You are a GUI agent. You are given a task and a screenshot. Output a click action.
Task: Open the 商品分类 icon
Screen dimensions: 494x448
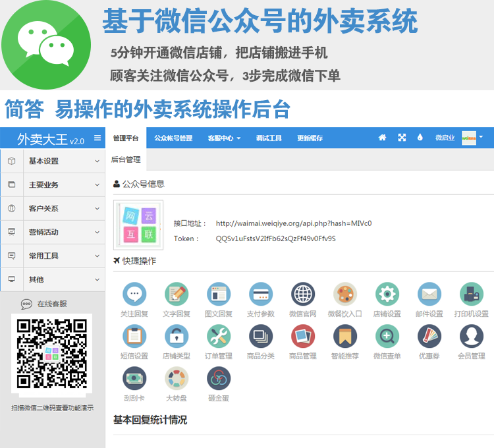(261, 336)
